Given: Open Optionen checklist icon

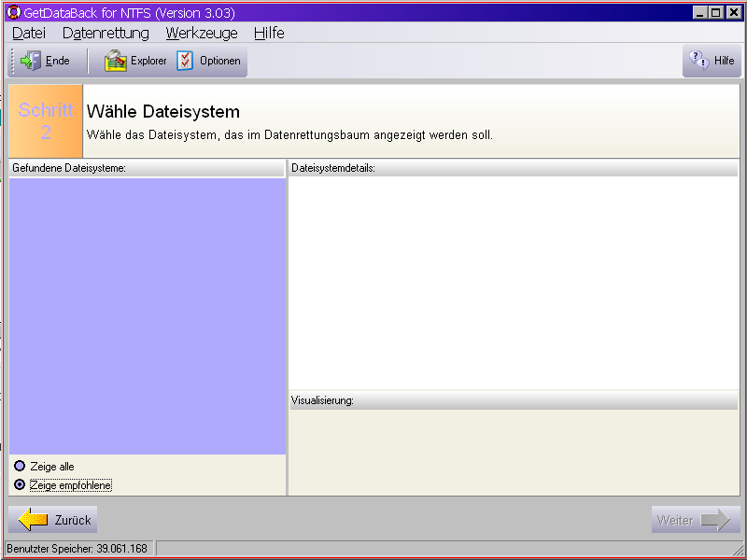Looking at the screenshot, I should pyautogui.click(x=185, y=61).
